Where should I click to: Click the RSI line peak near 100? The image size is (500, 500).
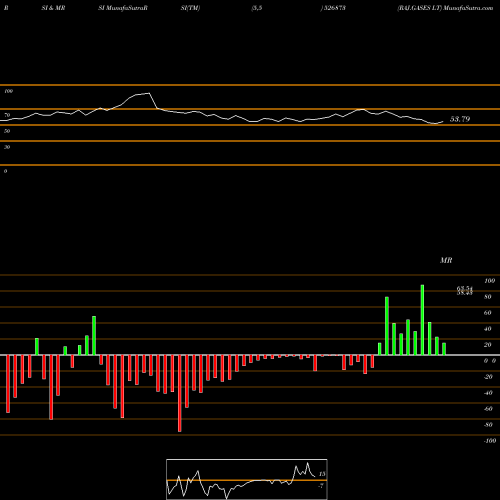point(148,93)
